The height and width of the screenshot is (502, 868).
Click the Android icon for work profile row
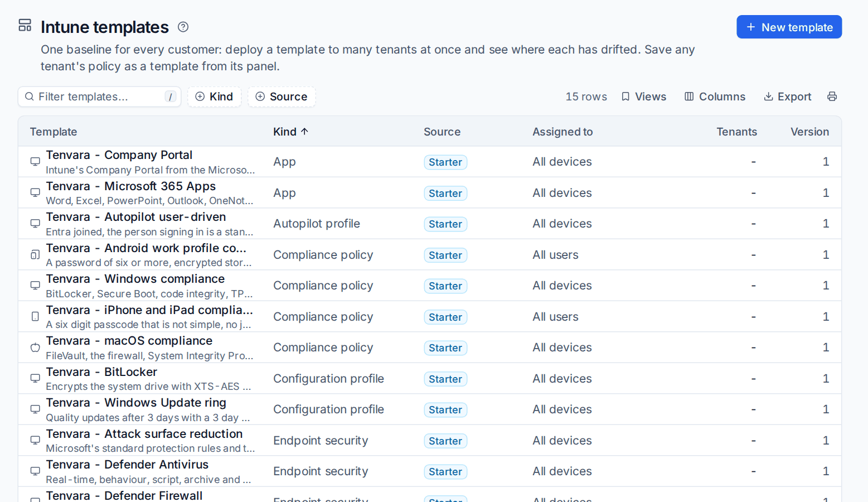[x=35, y=255]
